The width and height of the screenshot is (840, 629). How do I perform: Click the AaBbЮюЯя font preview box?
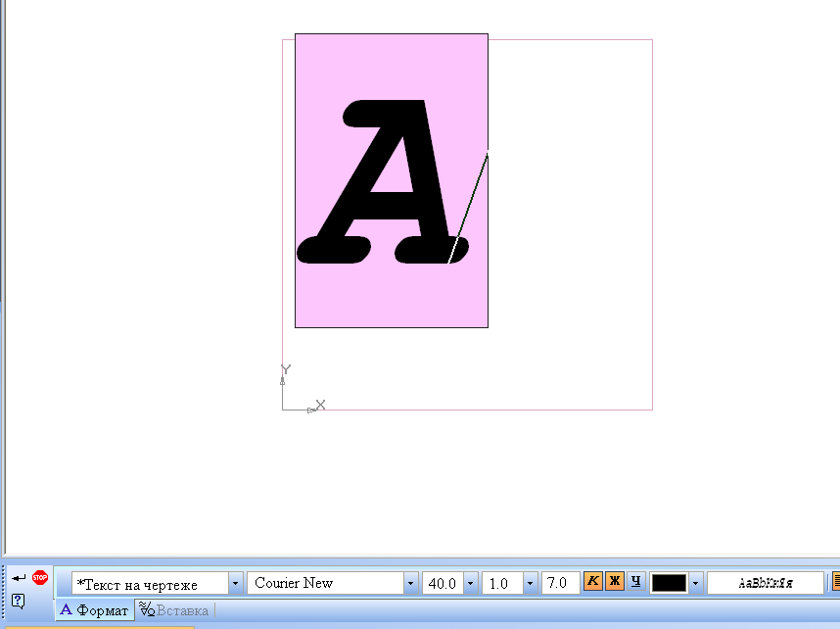point(765,583)
